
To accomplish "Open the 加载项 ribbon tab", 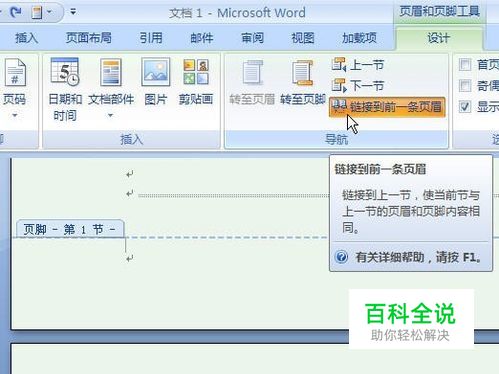I will 359,38.
